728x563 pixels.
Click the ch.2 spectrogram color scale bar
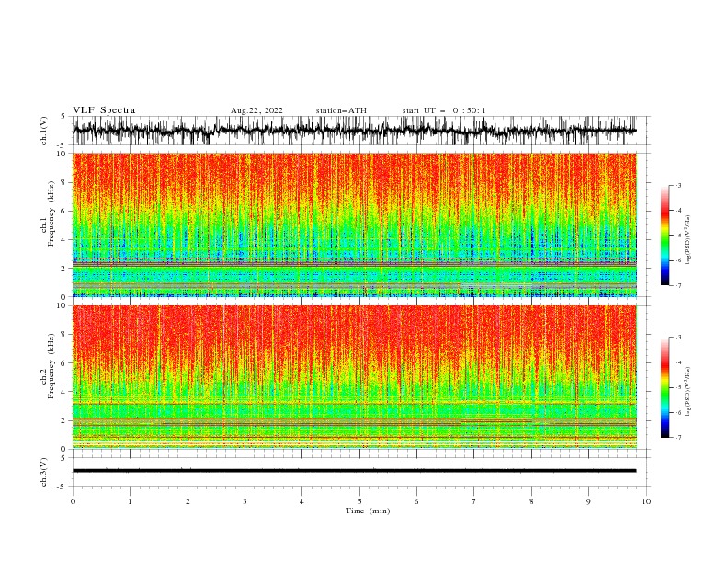pos(665,387)
